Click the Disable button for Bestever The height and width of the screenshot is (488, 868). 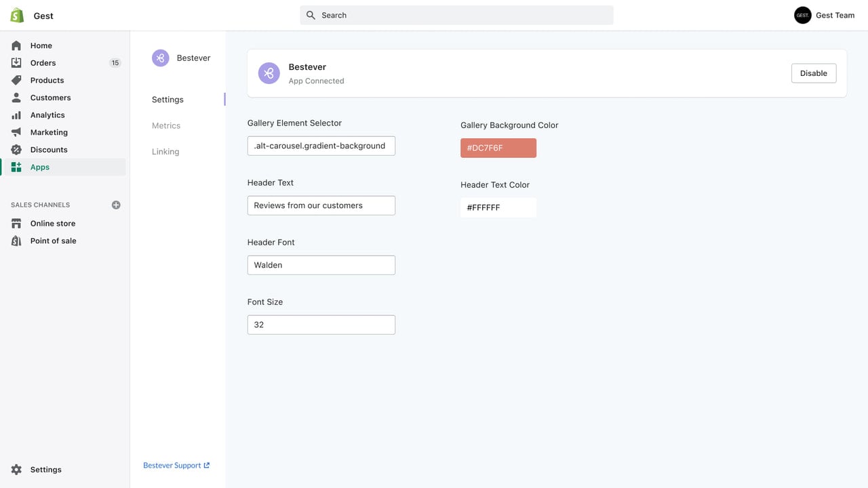click(814, 73)
